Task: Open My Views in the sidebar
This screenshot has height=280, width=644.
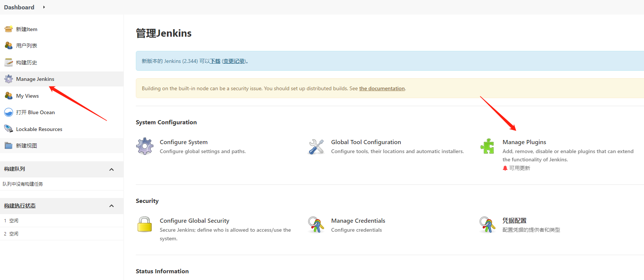Action: 27,96
